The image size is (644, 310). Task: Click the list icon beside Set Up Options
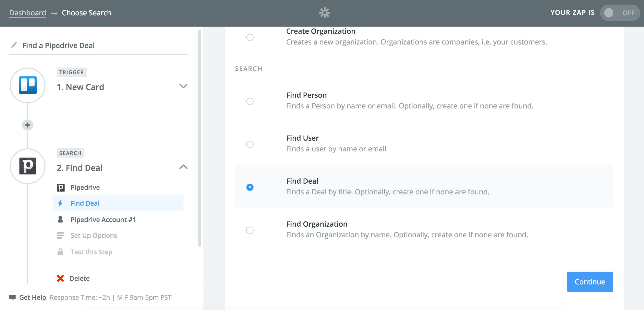coord(60,235)
